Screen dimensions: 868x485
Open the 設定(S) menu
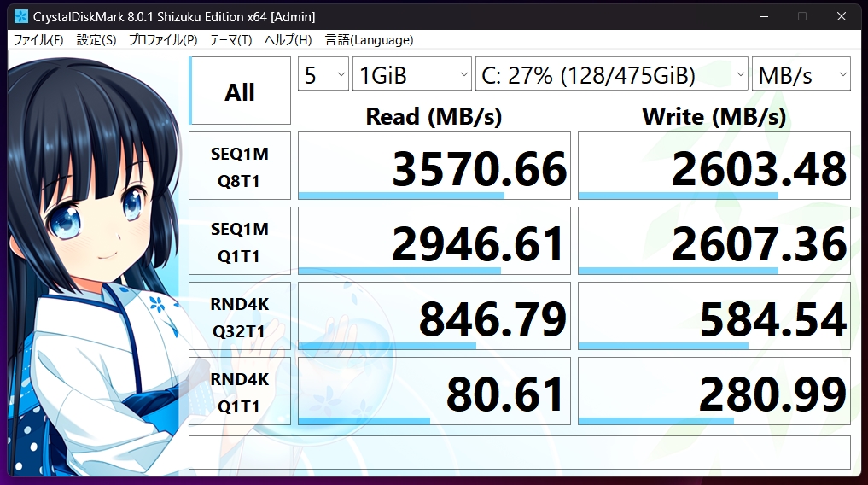click(96, 40)
